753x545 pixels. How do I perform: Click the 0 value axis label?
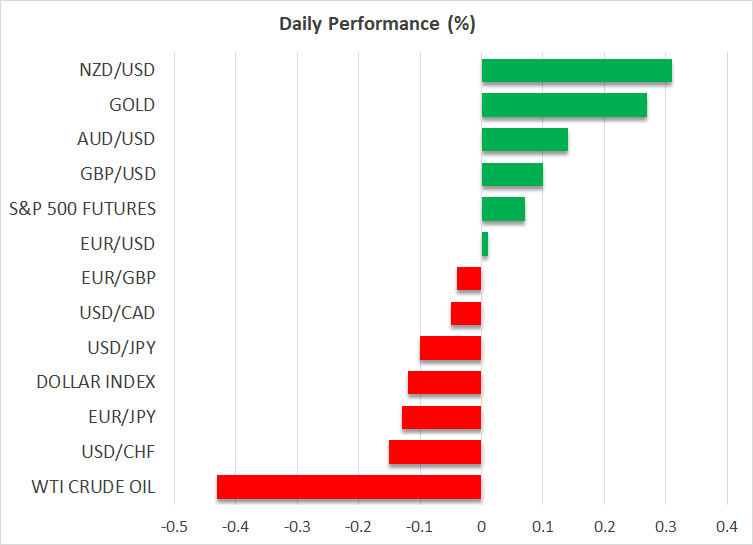[481, 526]
